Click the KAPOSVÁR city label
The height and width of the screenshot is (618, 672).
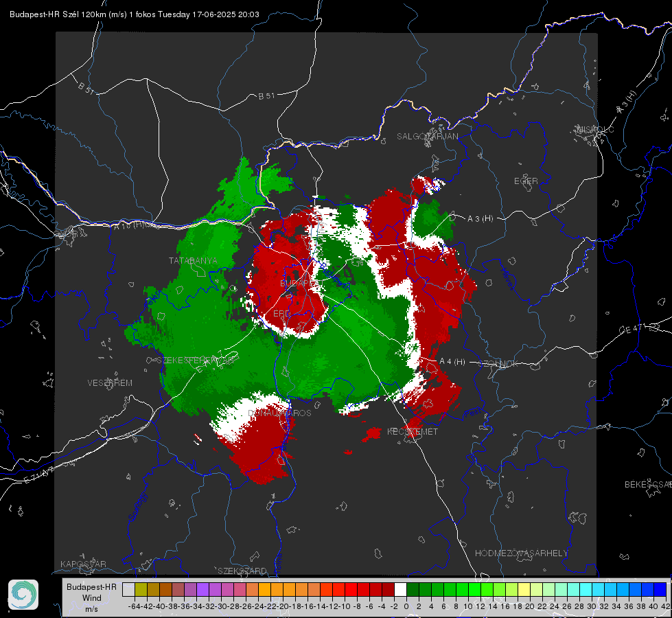click(83, 564)
